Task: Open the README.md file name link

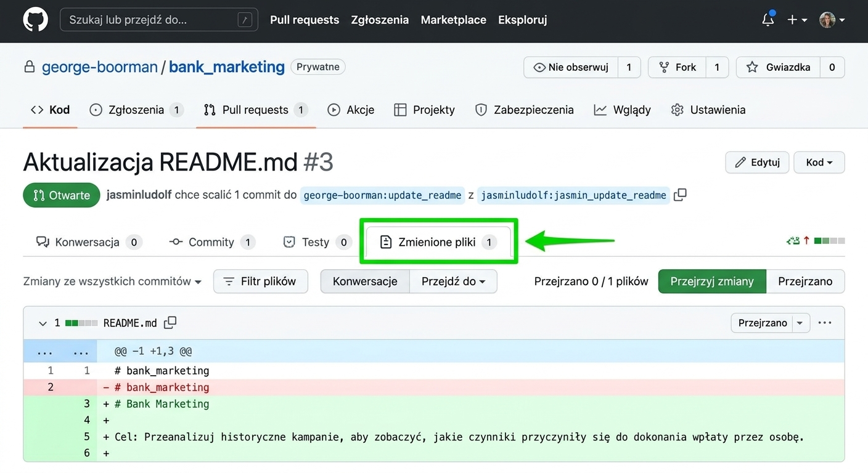Action: pos(130,323)
